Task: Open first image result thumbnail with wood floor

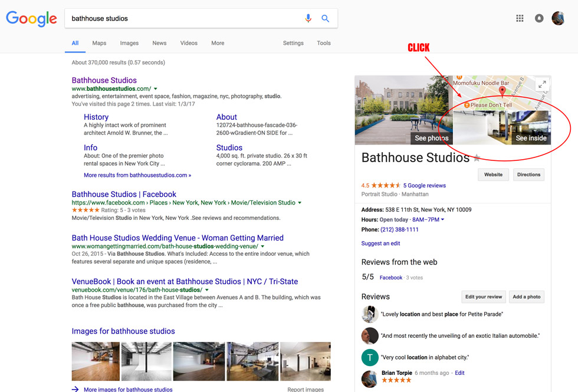Action: click(96, 361)
